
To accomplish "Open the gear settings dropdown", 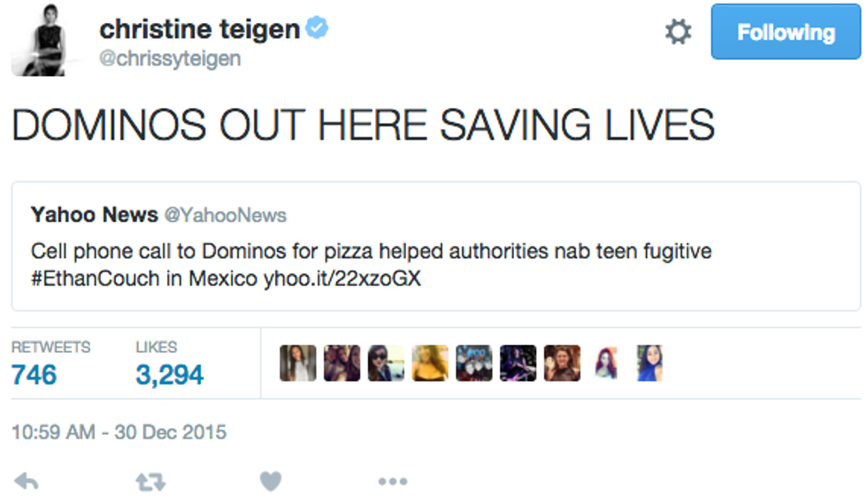I will click(x=678, y=33).
